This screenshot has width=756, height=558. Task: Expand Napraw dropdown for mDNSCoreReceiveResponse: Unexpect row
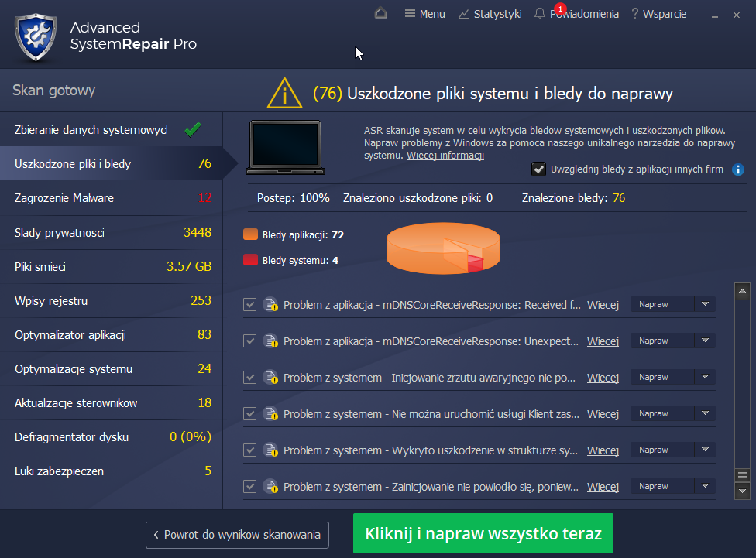click(706, 341)
